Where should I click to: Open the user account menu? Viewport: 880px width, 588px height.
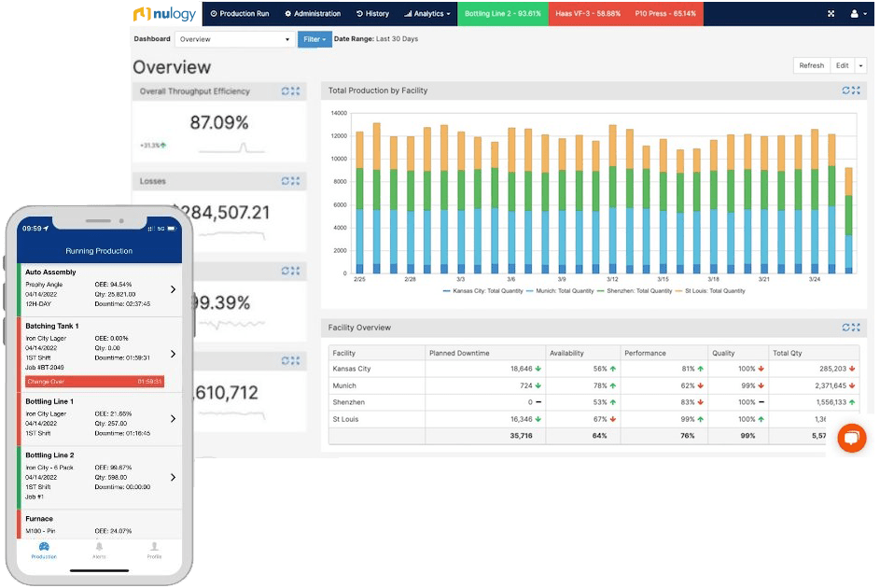pos(859,13)
